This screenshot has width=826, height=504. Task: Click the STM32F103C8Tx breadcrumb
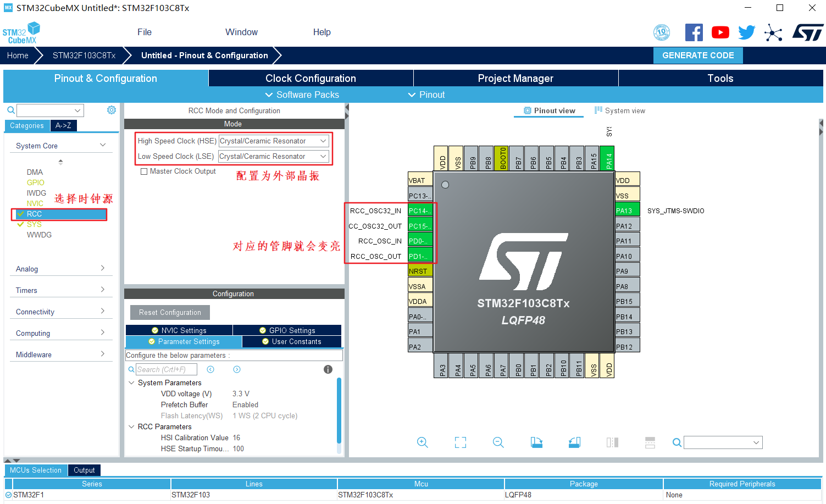tap(84, 55)
